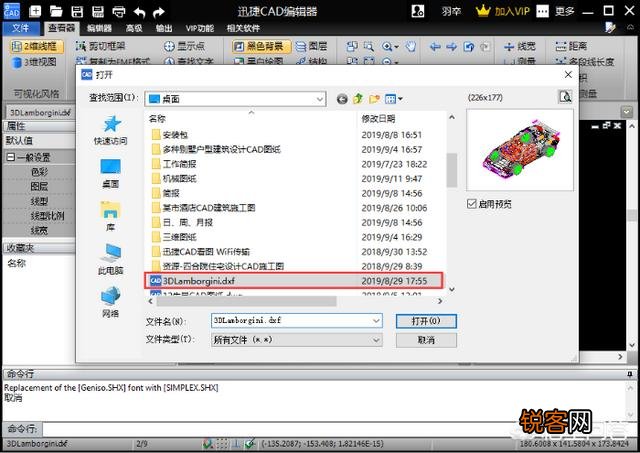Image resolution: width=640 pixels, height=453 pixels.
Task: Click the 此电脑 shortcut in dialog sidebar
Action: click(111, 260)
